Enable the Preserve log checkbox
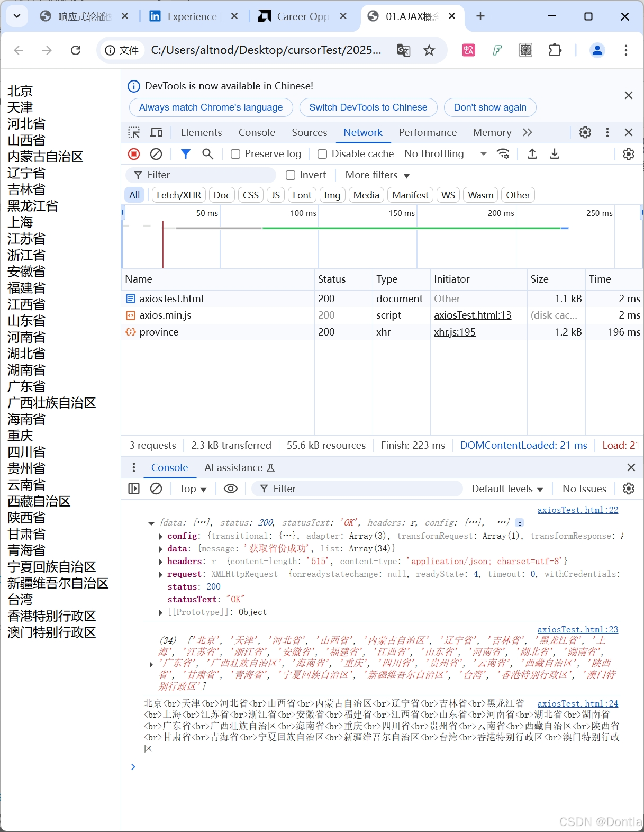The width and height of the screenshot is (644, 832). click(x=235, y=154)
